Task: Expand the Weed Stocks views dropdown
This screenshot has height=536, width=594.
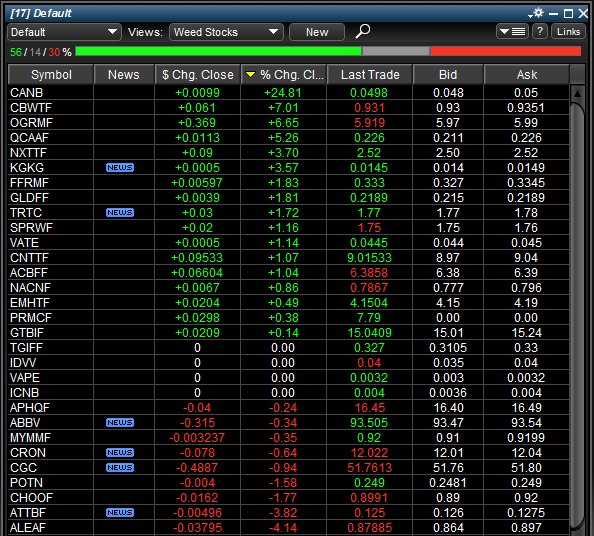Action: (226, 32)
